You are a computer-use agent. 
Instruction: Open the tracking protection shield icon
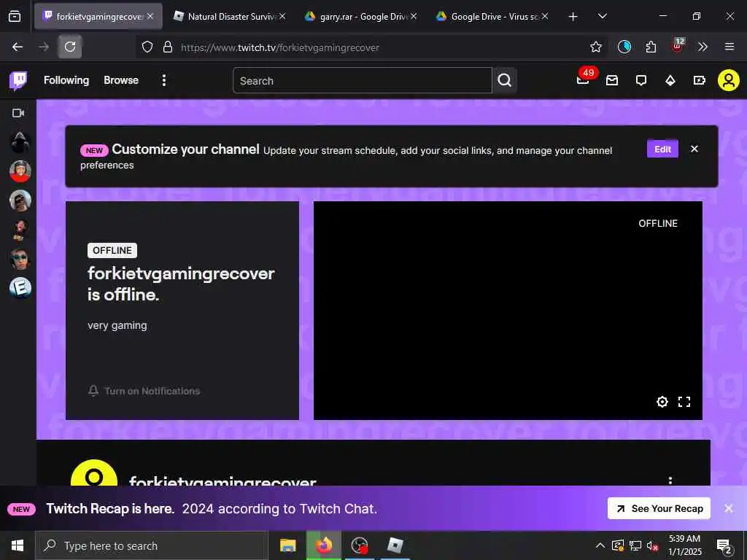point(147,47)
